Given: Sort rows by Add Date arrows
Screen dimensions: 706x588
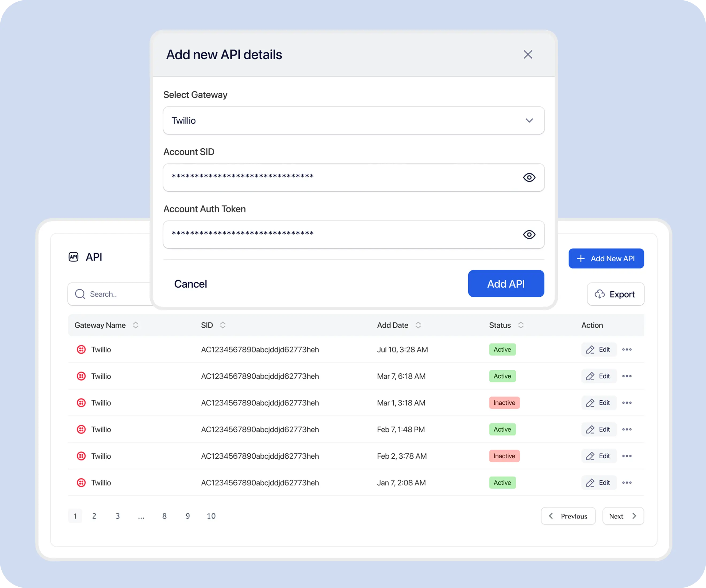Looking at the screenshot, I should coord(418,325).
